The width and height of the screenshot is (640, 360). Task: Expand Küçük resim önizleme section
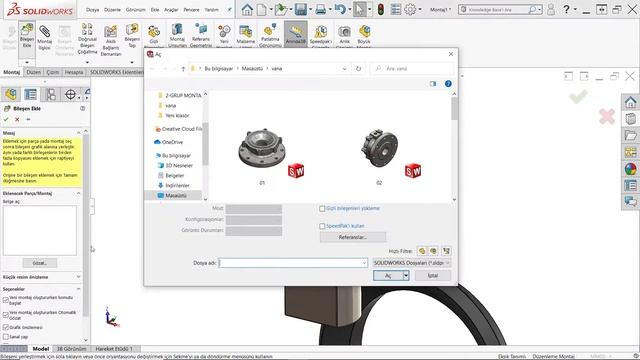78,277
